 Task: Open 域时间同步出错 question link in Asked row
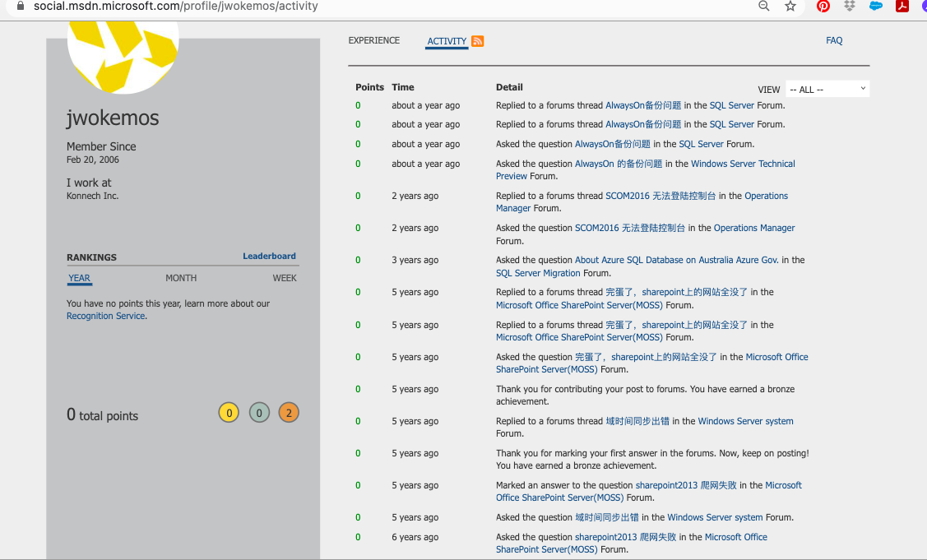tap(606, 517)
